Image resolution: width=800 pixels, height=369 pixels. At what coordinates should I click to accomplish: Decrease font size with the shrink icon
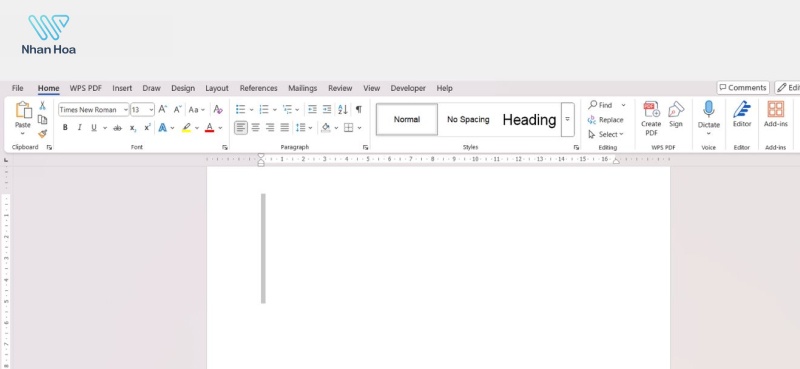click(x=178, y=109)
